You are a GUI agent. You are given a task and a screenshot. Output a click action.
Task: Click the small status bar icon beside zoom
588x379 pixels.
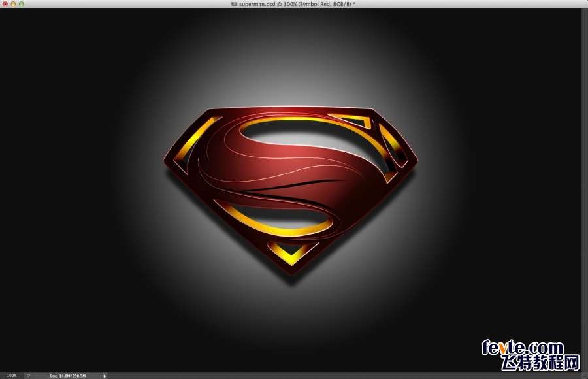coord(28,376)
